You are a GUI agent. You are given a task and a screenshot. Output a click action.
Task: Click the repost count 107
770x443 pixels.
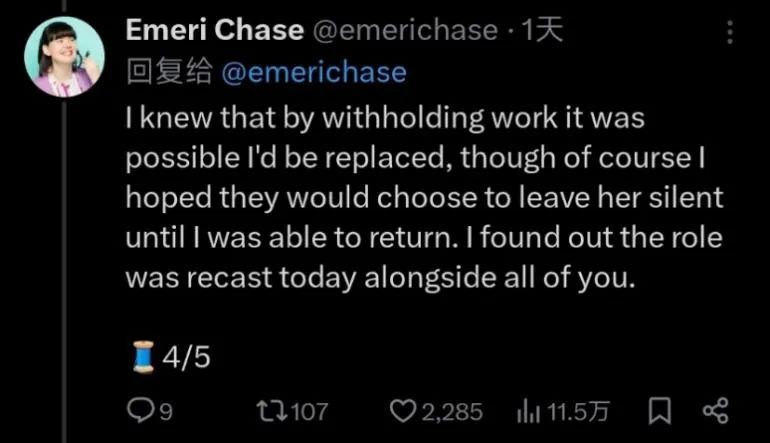point(309,409)
